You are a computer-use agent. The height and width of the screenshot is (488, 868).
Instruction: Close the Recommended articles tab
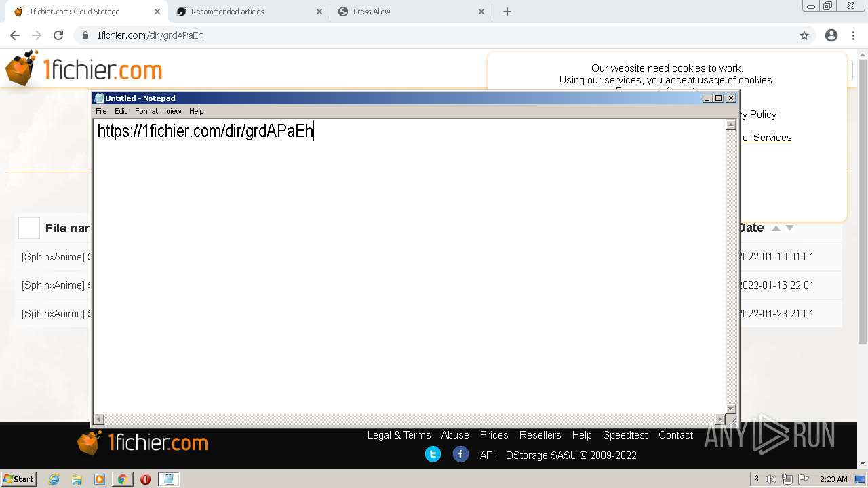point(319,12)
